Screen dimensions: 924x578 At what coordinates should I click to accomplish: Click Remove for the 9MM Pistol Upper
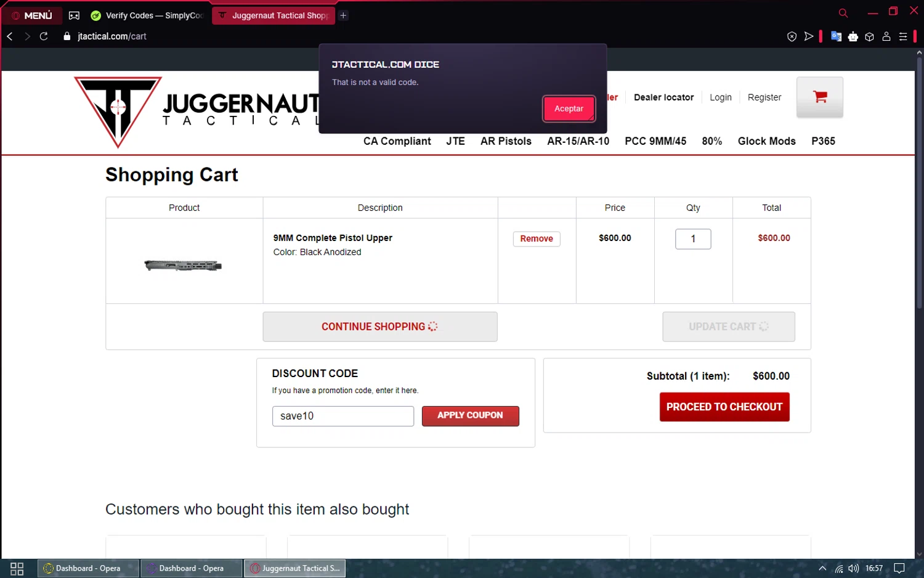click(x=537, y=238)
